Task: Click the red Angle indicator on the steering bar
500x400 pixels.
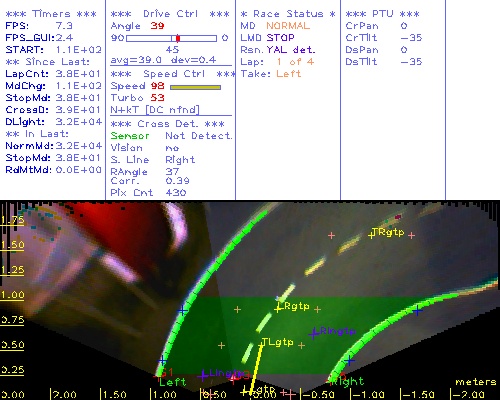Action: 178,38
